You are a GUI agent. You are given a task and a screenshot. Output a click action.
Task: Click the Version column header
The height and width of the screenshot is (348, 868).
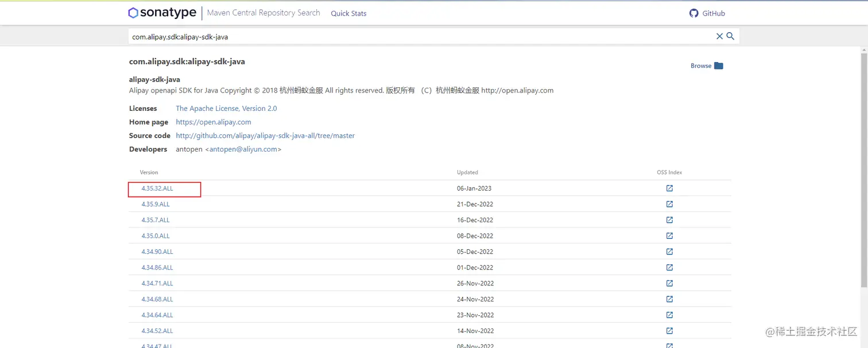(149, 172)
